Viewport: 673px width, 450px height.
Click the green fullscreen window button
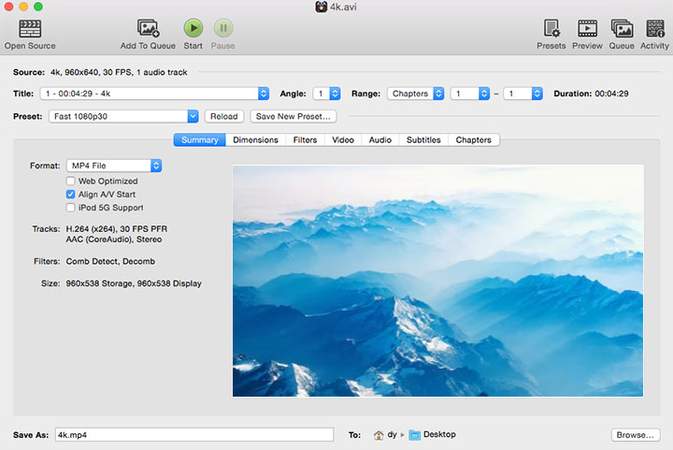(38, 6)
